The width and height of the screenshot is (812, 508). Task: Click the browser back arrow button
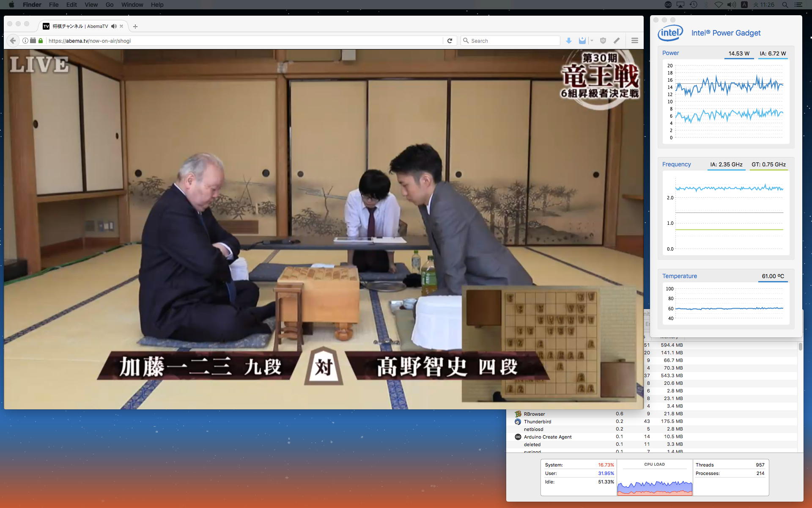tap(13, 41)
